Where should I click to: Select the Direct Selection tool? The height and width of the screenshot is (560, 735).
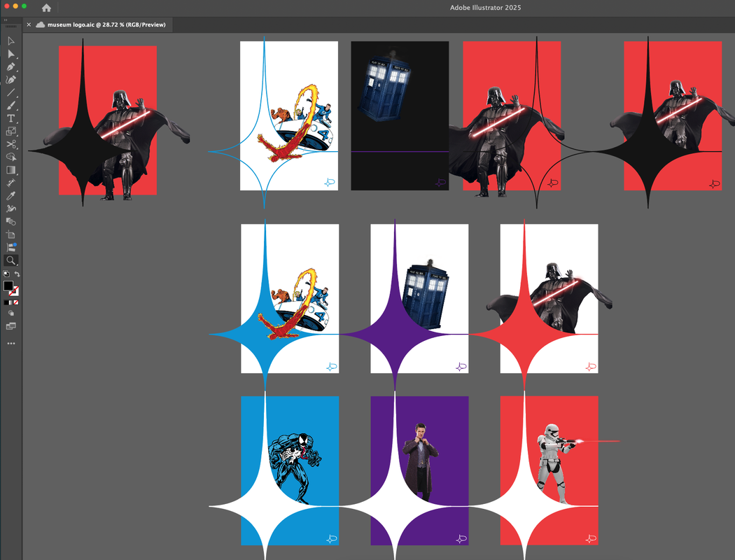[x=10, y=54]
